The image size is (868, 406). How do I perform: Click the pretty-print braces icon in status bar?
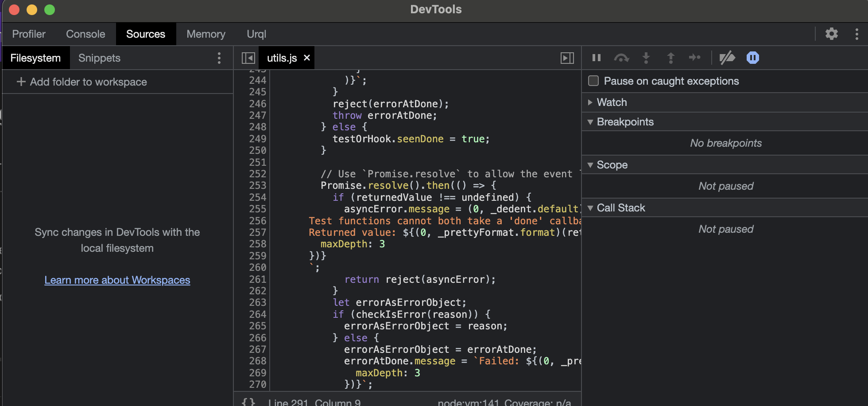pos(248,401)
